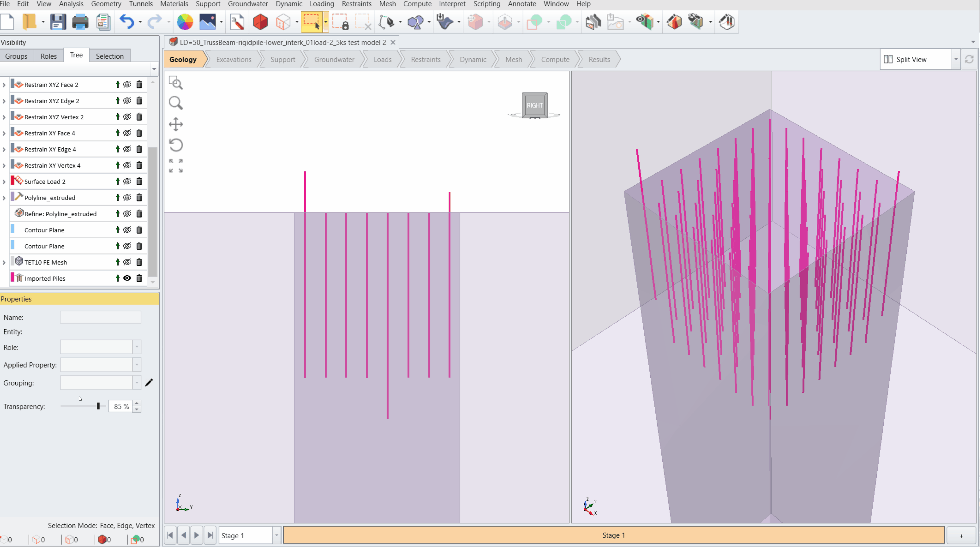
Task: Click the Save file icon
Action: tap(58, 22)
